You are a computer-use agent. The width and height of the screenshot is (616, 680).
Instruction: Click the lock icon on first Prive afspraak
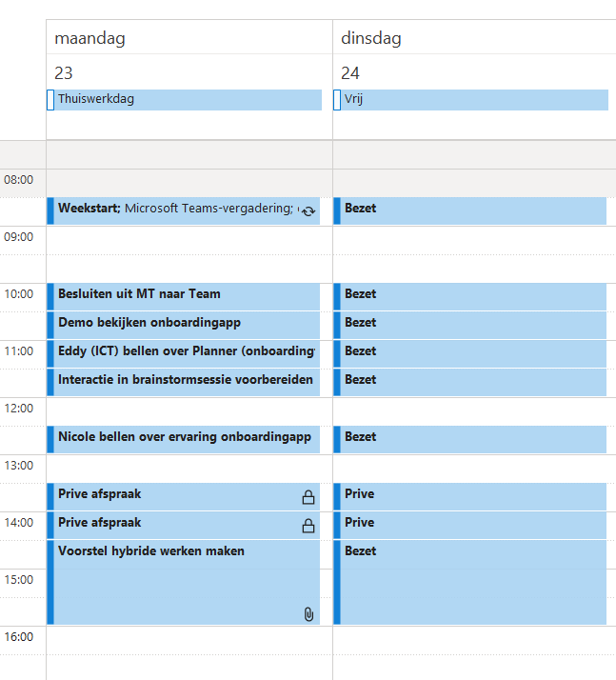pyautogui.click(x=308, y=497)
